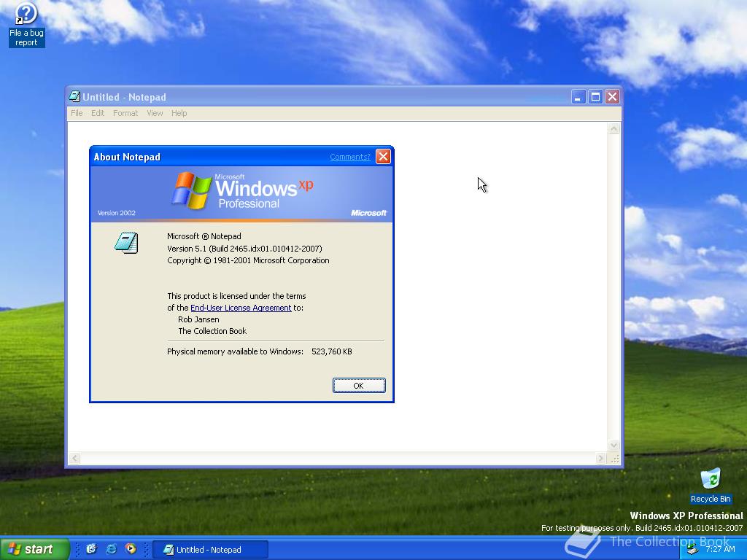Click OK in About Notepad dialog
The width and height of the screenshot is (747, 560).
click(x=359, y=385)
